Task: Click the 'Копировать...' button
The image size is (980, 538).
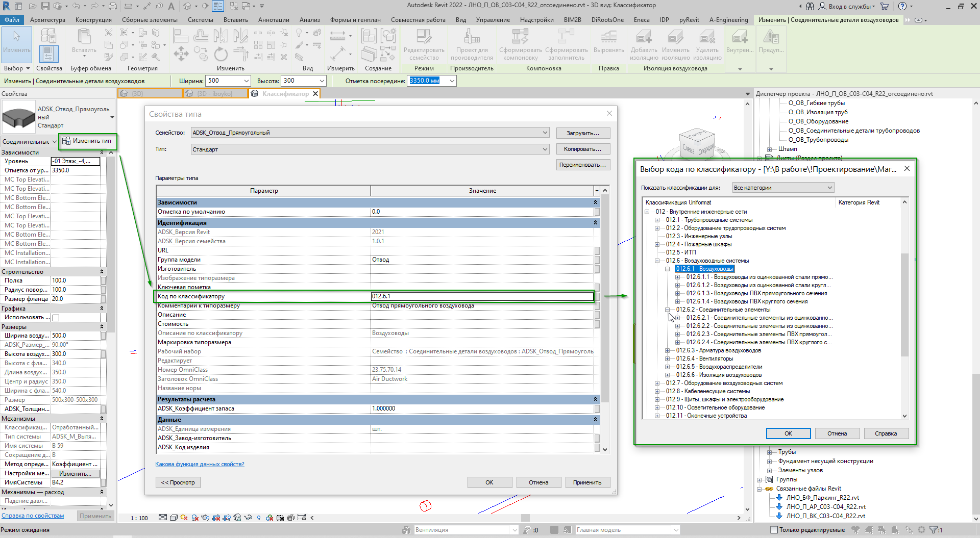Action: 583,149
